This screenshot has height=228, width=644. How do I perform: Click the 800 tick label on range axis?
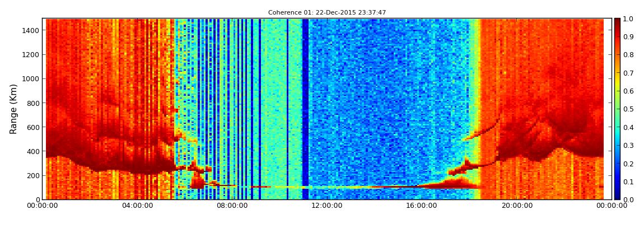(33, 103)
